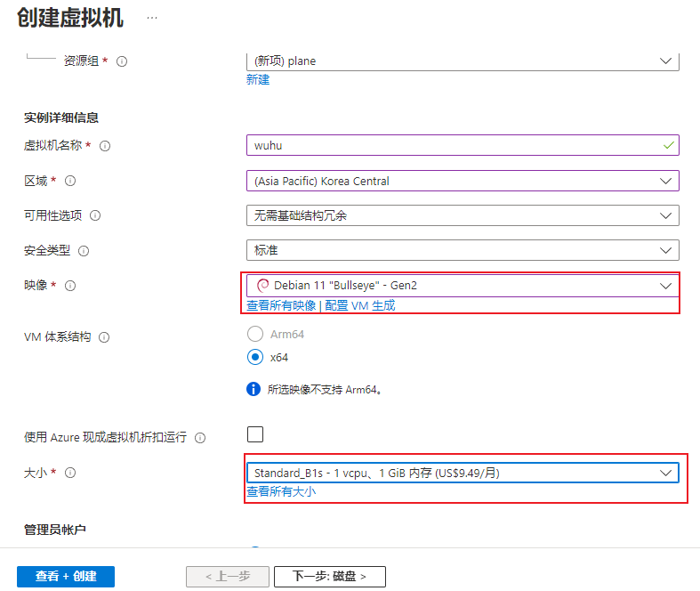
Task: Click the text 所选映像不支持 Arm64
Action: (325, 390)
